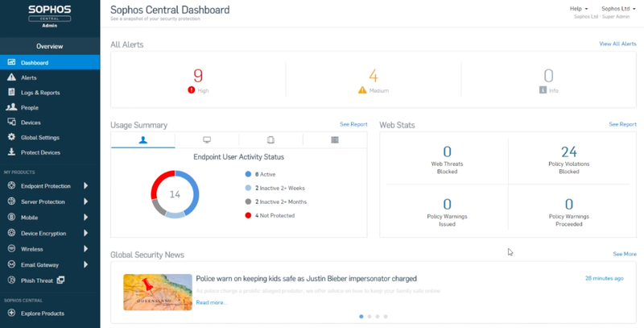Image resolution: width=644 pixels, height=328 pixels.
Task: Switch to the computer tab in Usage Summary
Action: [207, 140]
